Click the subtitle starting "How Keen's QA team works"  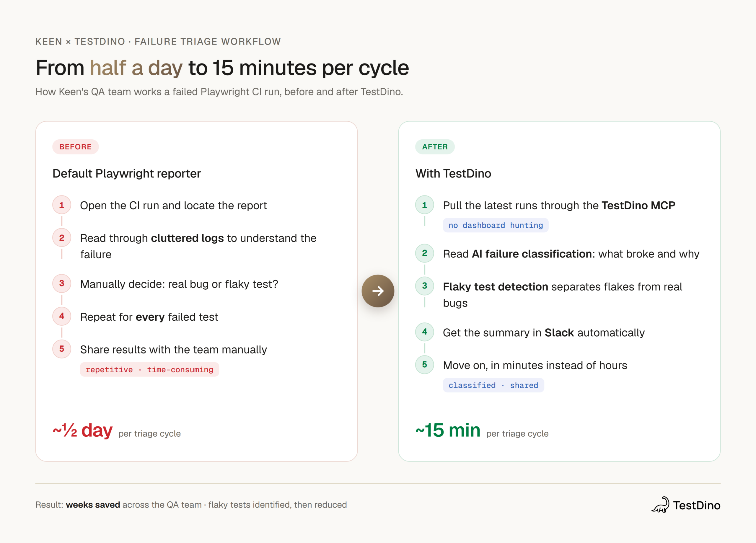coord(219,92)
